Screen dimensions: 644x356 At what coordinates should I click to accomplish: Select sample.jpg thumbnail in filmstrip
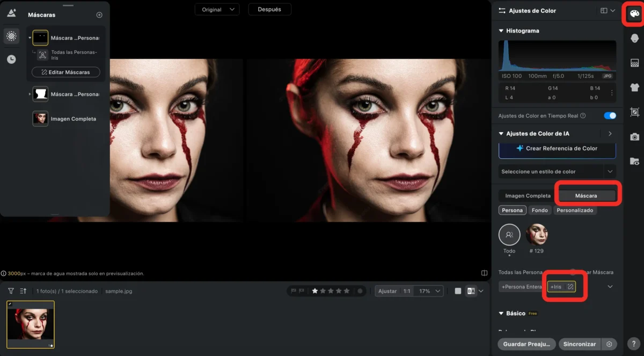(31, 324)
